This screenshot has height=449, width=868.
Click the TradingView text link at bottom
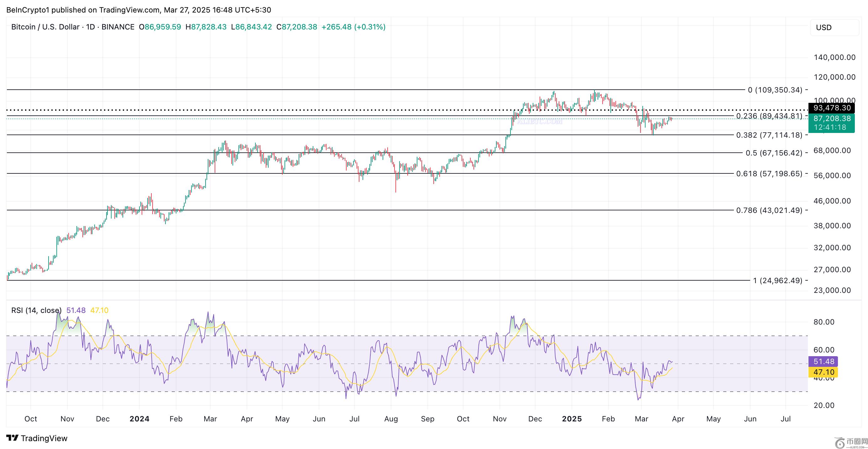coord(44,438)
